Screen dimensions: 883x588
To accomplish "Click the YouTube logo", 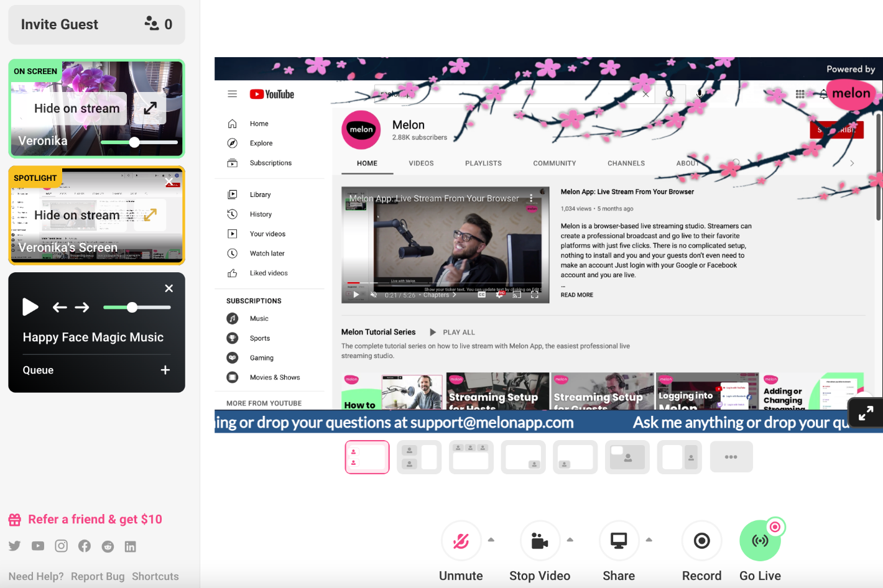I will point(272,94).
